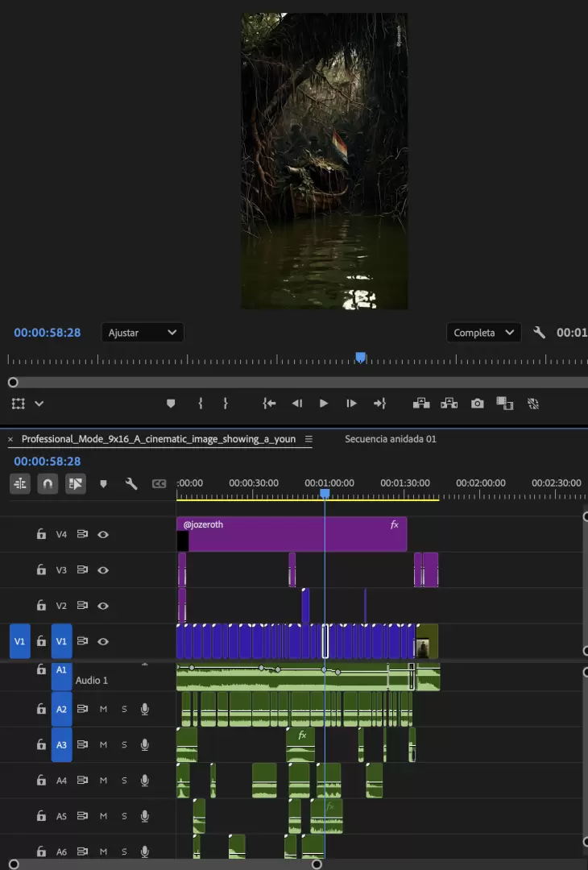This screenshot has height=870, width=588.
Task: Toggle timeline snapping magnet
Action: (48, 484)
